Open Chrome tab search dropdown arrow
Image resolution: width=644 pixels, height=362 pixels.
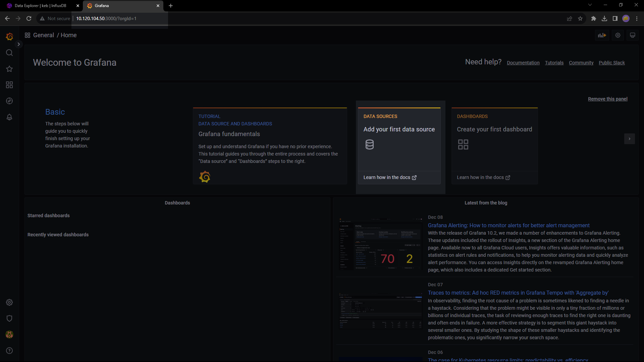590,5
